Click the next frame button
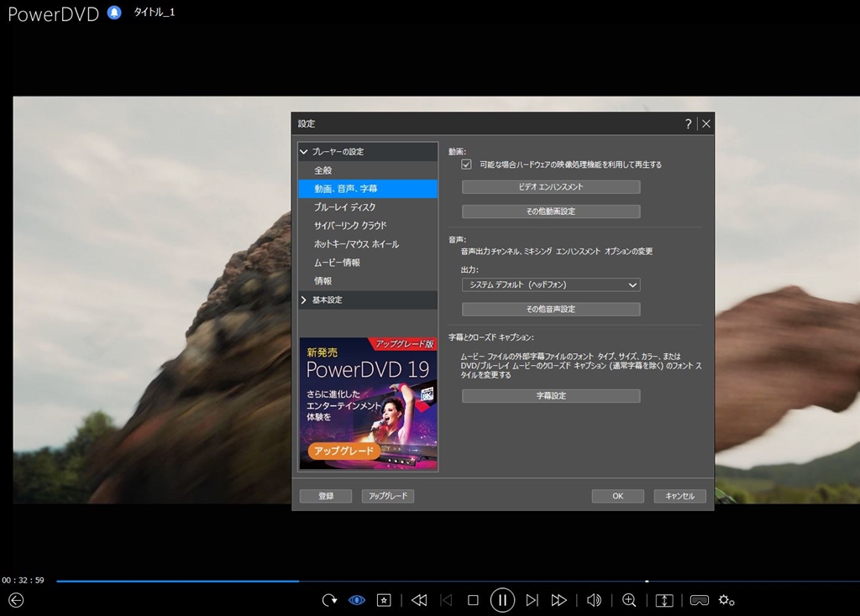The image size is (860, 616). click(x=532, y=600)
